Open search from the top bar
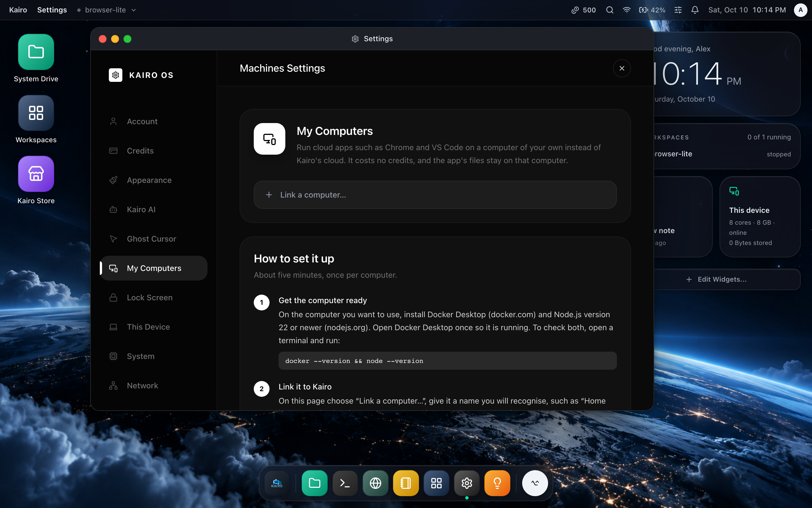812x508 pixels. pyautogui.click(x=610, y=10)
